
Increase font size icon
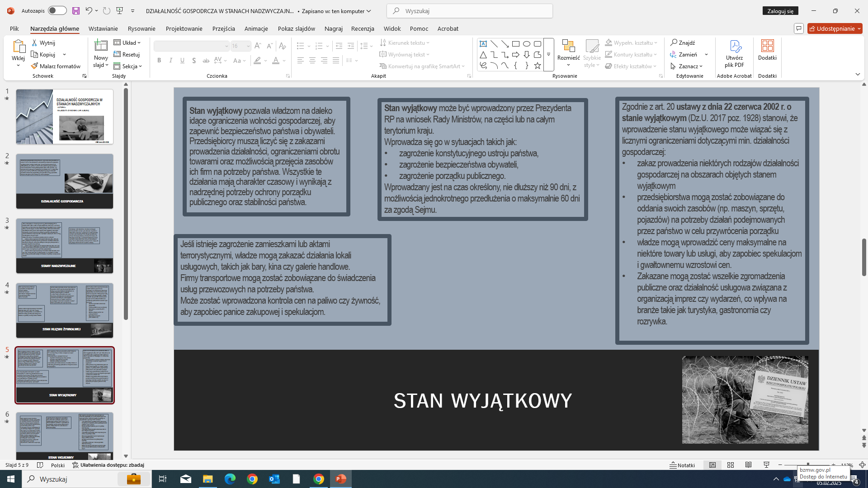258,46
